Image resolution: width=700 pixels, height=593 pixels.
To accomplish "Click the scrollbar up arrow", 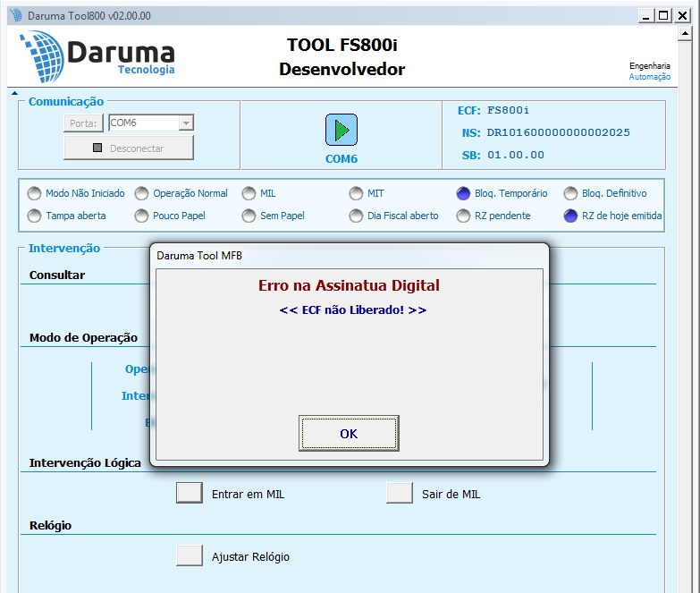I will click(x=685, y=33).
